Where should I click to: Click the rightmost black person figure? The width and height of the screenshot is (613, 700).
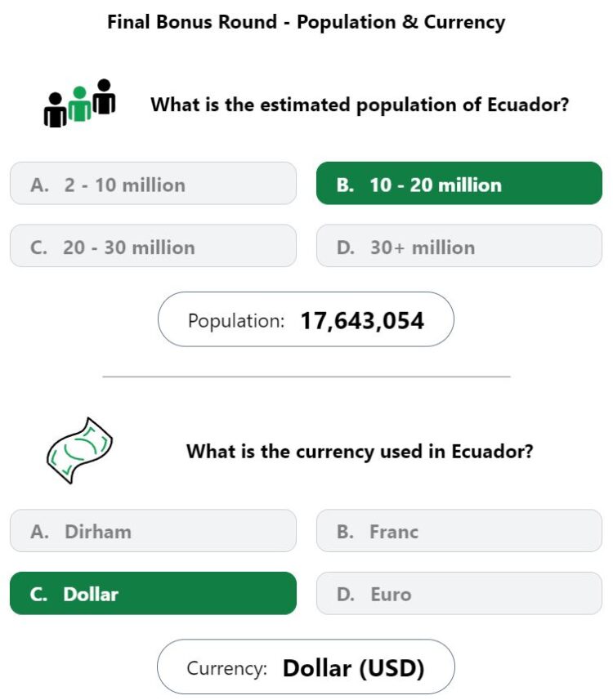(104, 97)
